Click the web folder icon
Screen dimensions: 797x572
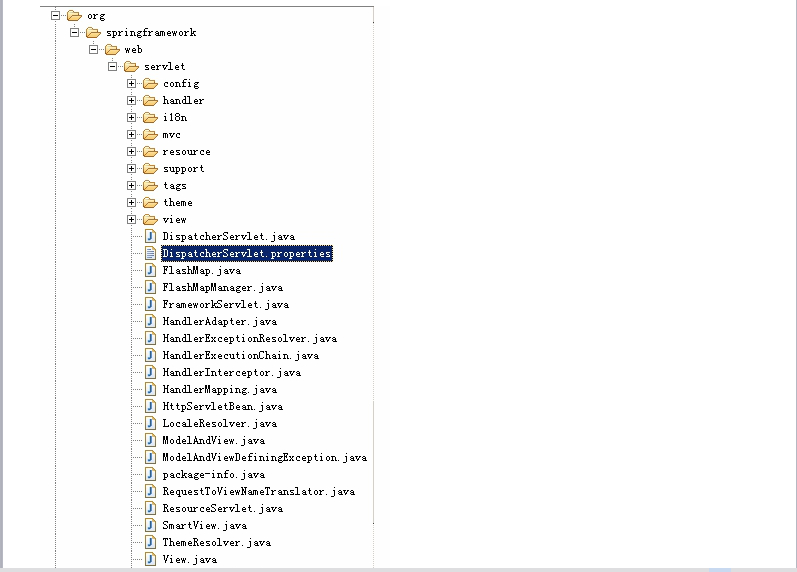point(112,50)
